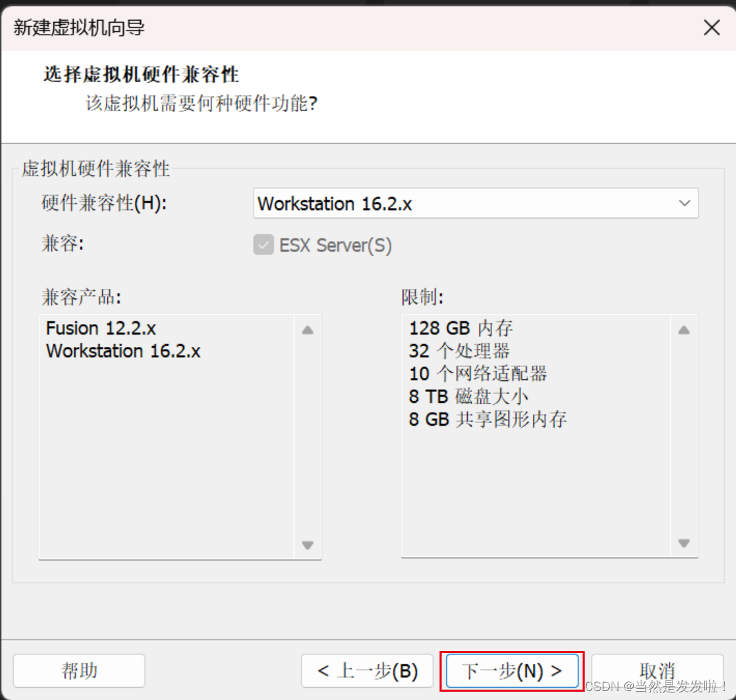Select the 8 GB 共享图形内存 entry

coord(488,419)
